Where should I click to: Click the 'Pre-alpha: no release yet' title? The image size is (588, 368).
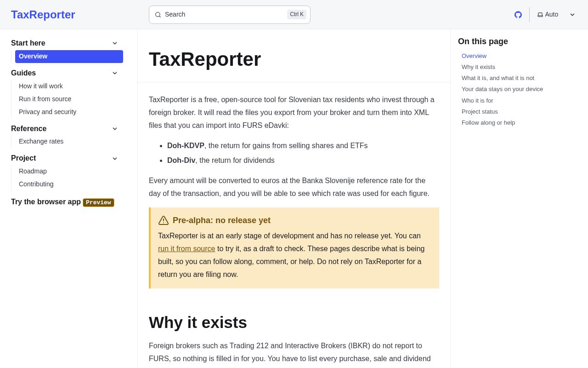click(221, 220)
